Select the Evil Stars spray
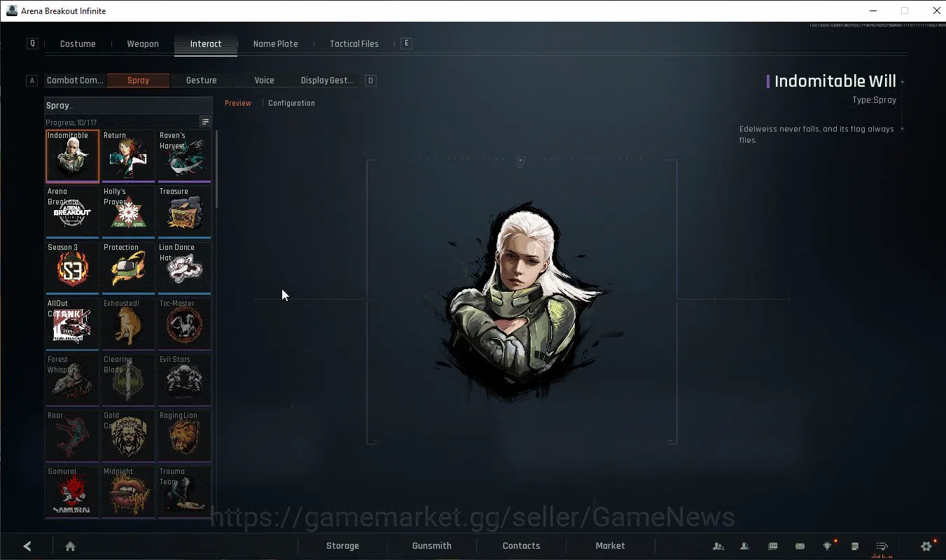946x560 pixels. click(184, 379)
